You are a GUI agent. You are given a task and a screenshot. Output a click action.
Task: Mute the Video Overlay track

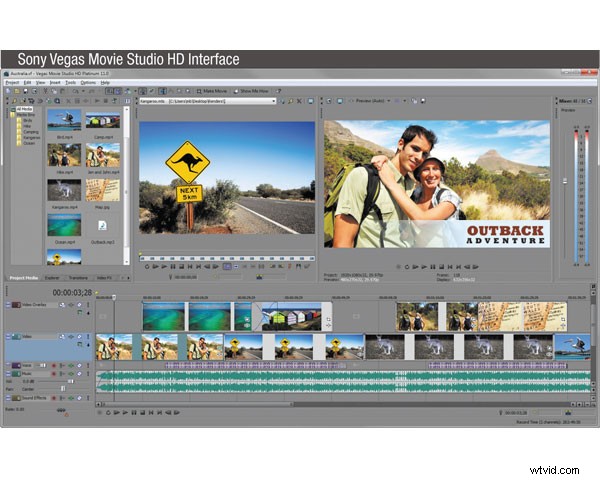coord(79,305)
